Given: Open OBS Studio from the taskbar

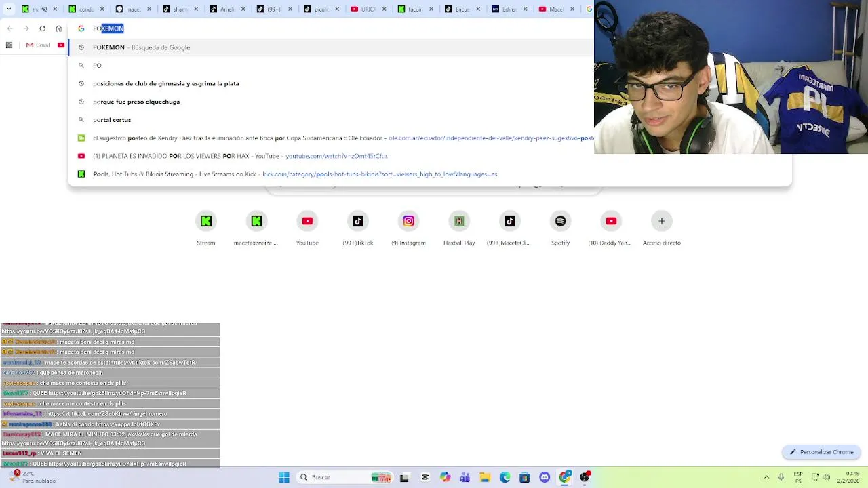Looking at the screenshot, I should pos(585,477).
